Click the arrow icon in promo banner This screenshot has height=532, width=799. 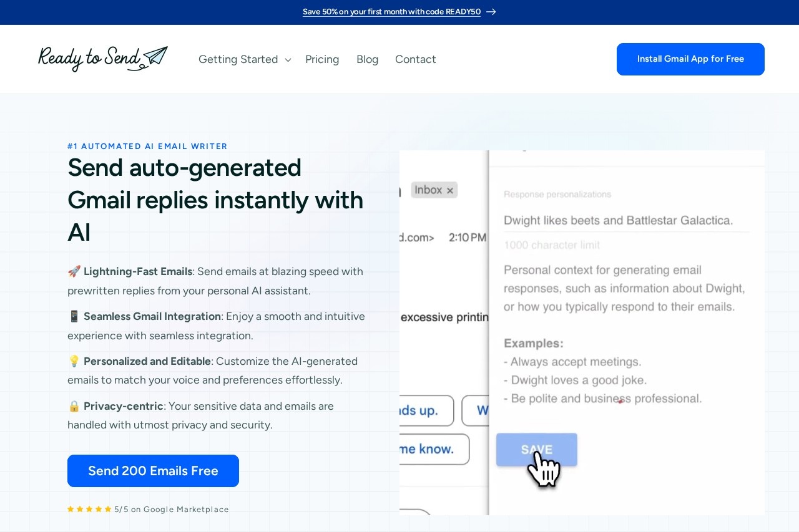[491, 12]
